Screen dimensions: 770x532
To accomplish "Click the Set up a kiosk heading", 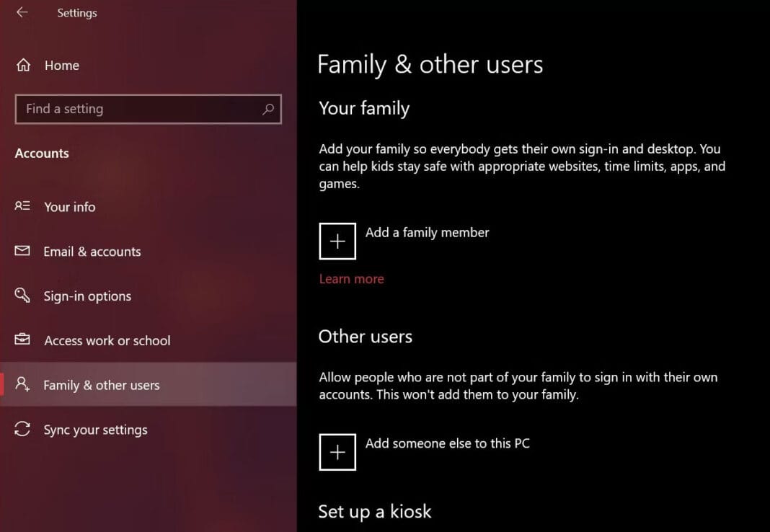I will coord(375,511).
